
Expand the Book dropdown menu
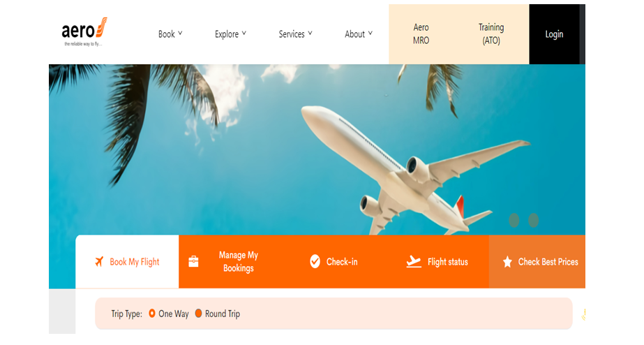pyautogui.click(x=170, y=34)
